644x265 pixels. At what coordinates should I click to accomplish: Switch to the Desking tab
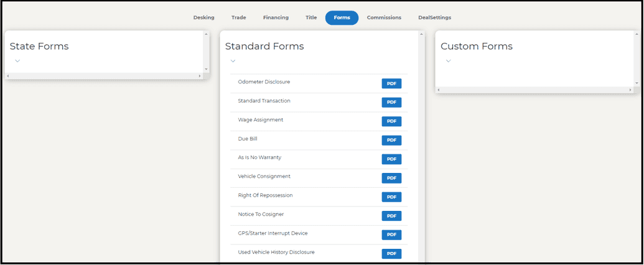tap(203, 17)
